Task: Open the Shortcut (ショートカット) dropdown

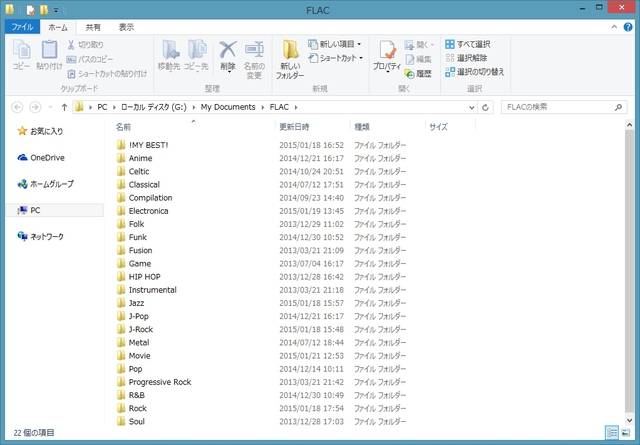Action: point(340,58)
